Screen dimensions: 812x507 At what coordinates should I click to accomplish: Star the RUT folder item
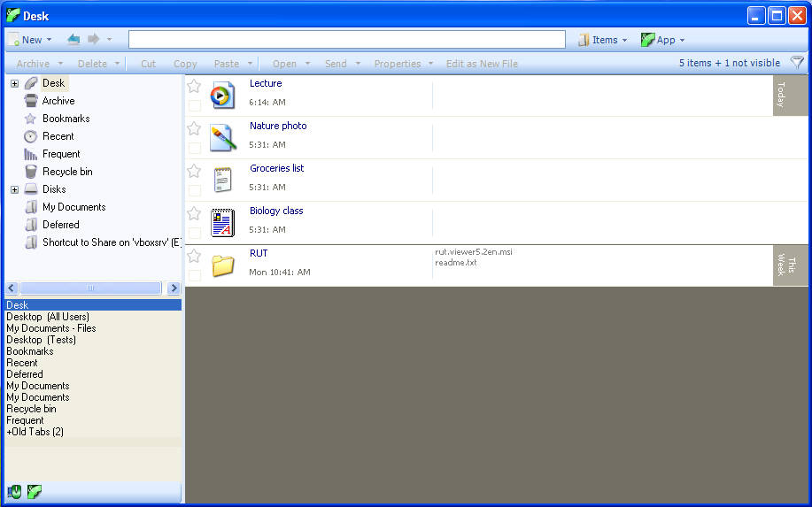click(194, 255)
